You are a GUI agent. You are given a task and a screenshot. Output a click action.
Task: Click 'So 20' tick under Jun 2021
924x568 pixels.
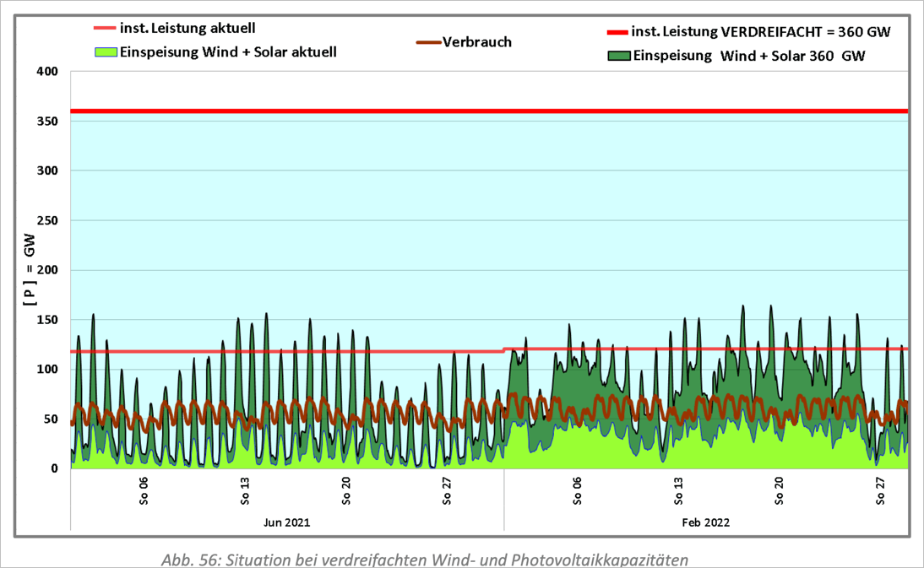click(x=346, y=491)
